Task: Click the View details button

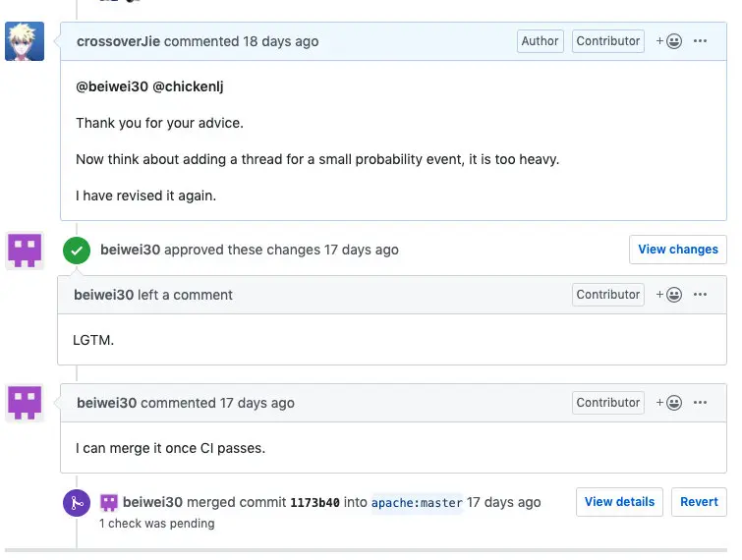Action: click(619, 502)
